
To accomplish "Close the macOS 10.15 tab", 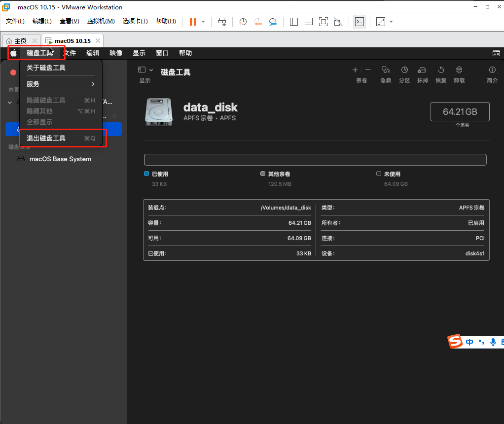I will point(98,41).
